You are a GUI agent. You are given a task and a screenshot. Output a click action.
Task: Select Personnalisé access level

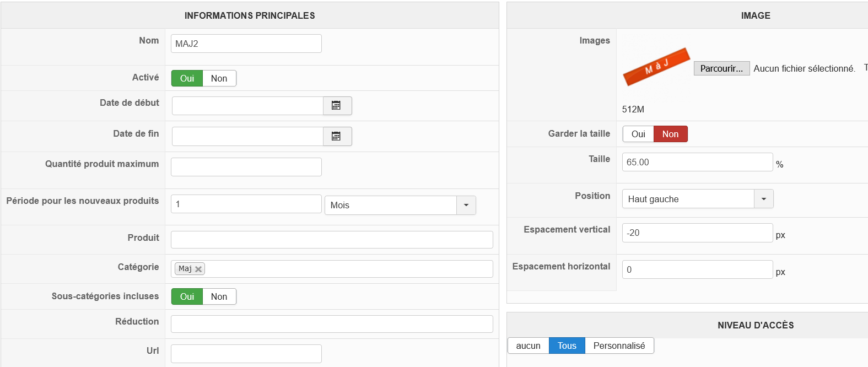coord(619,346)
